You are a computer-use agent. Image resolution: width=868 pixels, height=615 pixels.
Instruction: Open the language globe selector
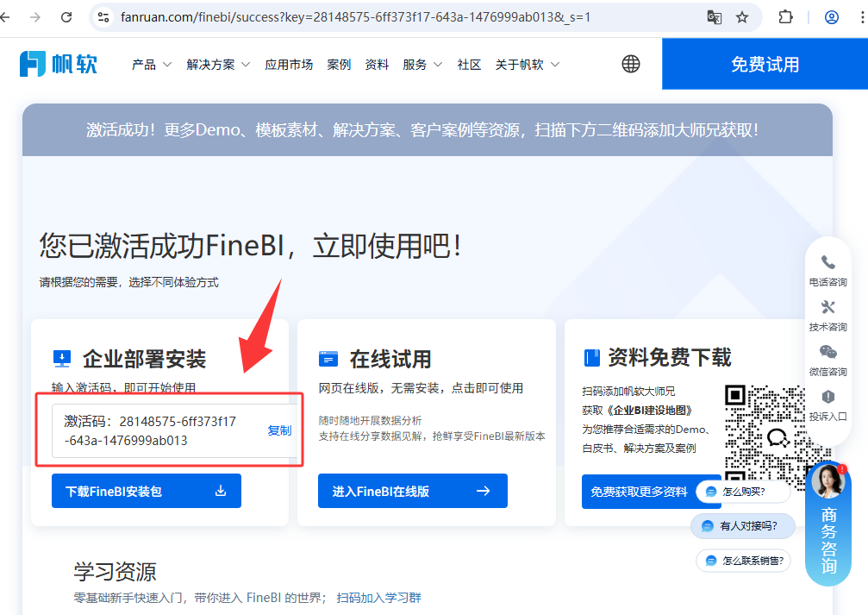coord(630,65)
